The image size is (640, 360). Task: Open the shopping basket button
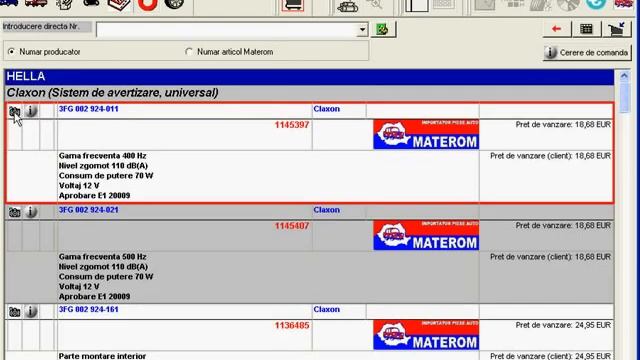[x=617, y=29]
